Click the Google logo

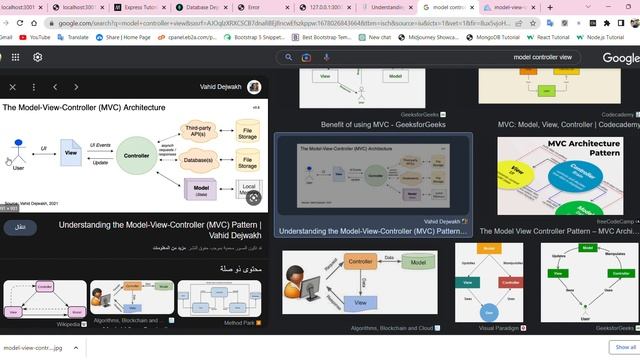click(621, 58)
